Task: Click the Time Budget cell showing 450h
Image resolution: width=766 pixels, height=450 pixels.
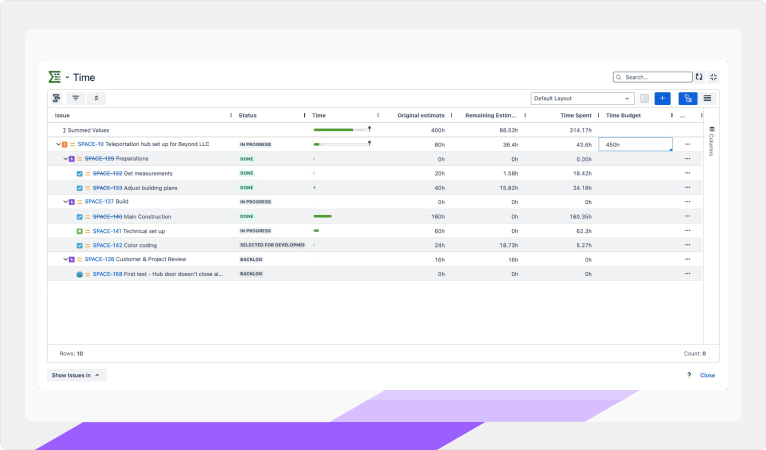Action: [635, 145]
